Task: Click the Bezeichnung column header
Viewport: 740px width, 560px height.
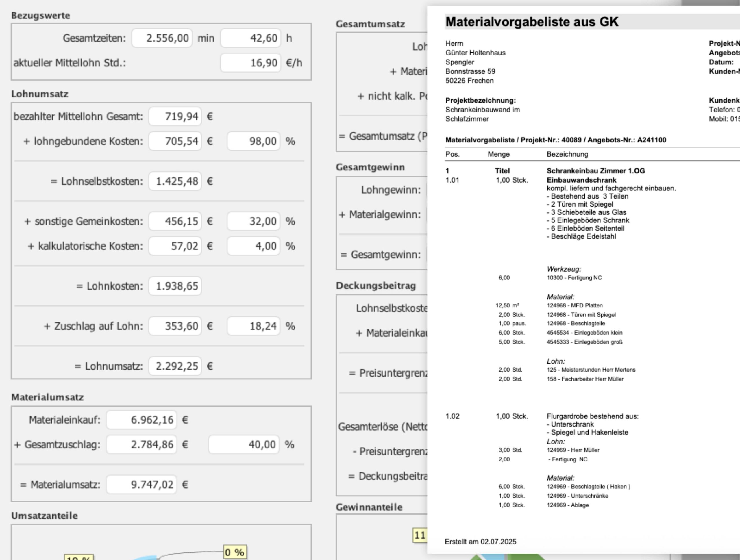Action: [x=567, y=154]
